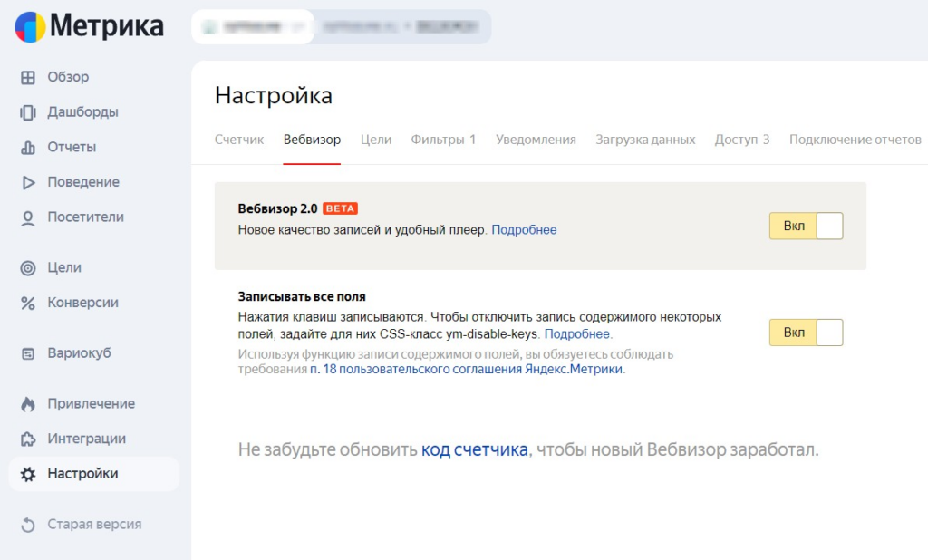
Task: Open the Посетители person icon
Action: [28, 217]
